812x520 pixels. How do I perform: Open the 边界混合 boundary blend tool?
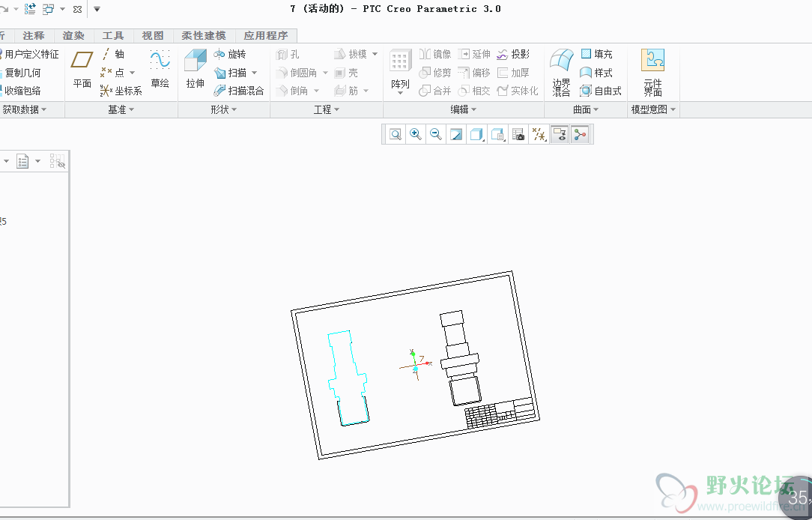pyautogui.click(x=561, y=73)
